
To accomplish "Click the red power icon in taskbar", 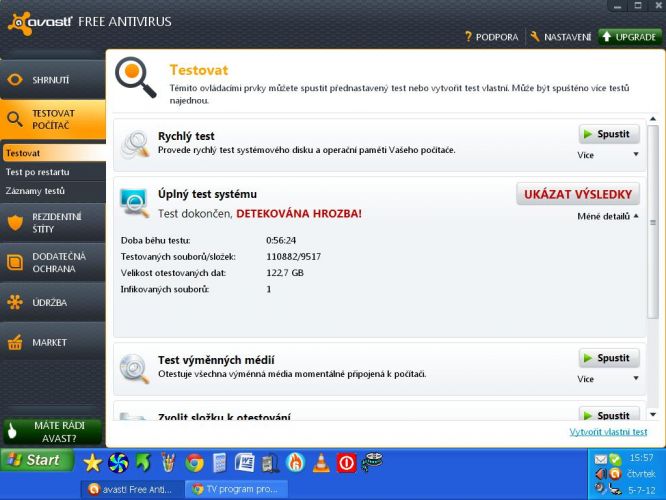I will [346, 463].
